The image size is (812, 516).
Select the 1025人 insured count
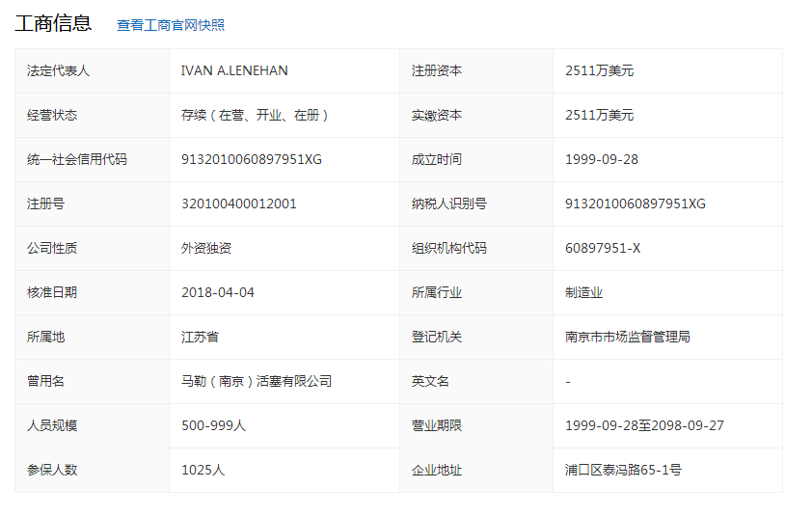point(203,470)
